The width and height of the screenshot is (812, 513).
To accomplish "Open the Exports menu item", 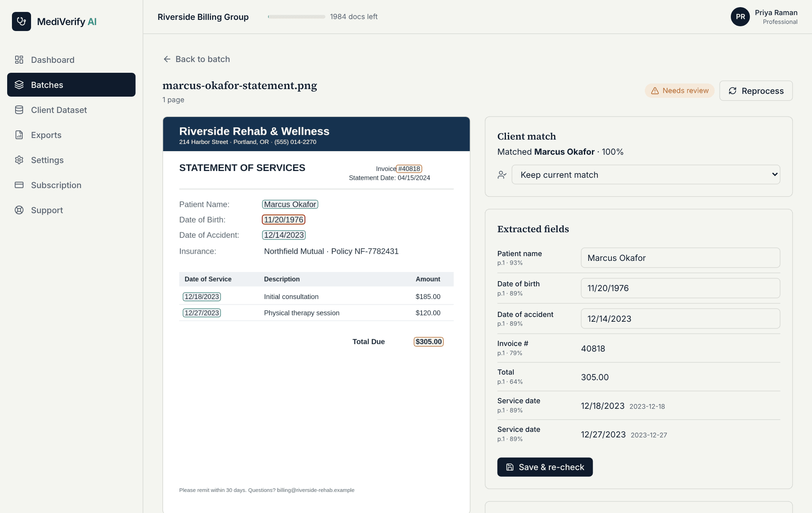I will 71,135.
